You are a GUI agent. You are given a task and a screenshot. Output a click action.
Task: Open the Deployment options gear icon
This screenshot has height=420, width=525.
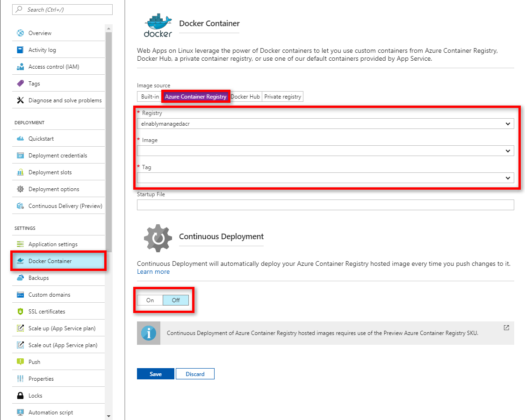coord(21,189)
